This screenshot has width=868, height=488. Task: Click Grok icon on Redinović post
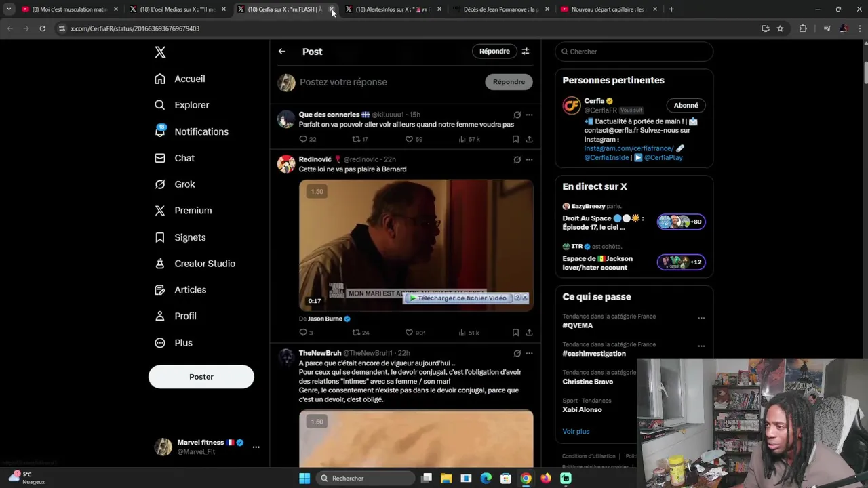(x=517, y=160)
